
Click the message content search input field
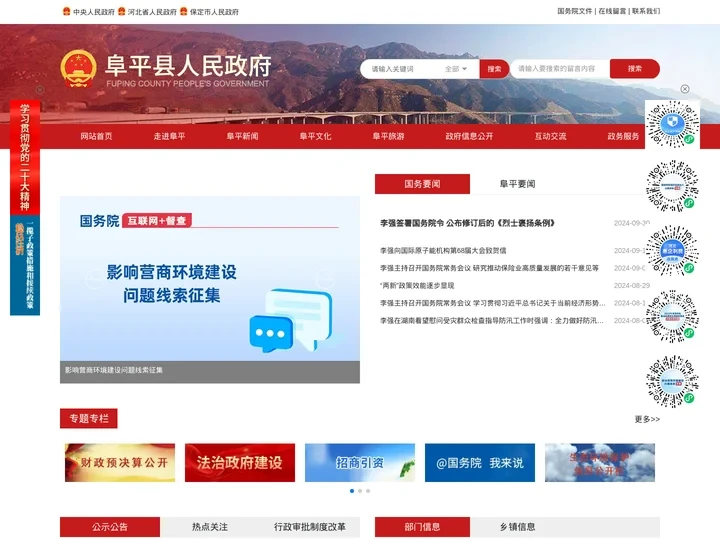pyautogui.click(x=560, y=68)
